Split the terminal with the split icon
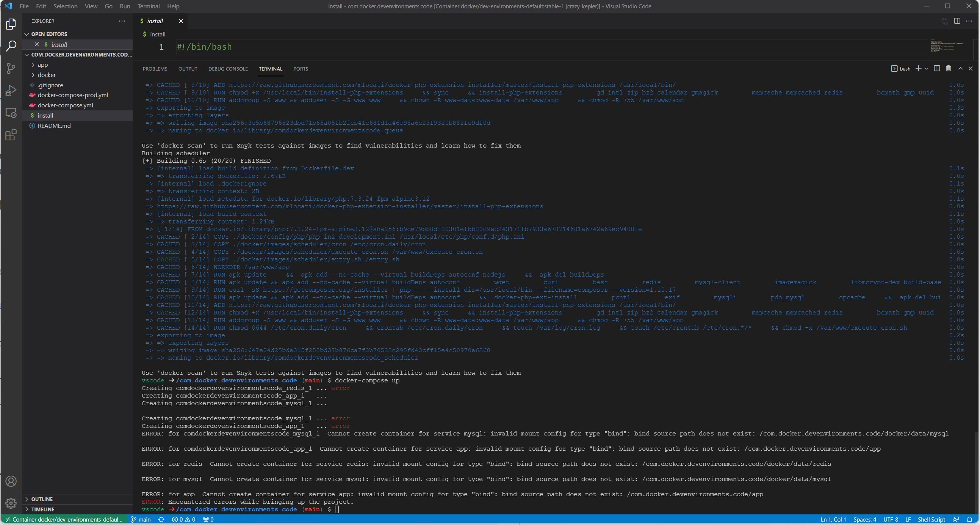980x525 pixels. click(x=937, y=69)
